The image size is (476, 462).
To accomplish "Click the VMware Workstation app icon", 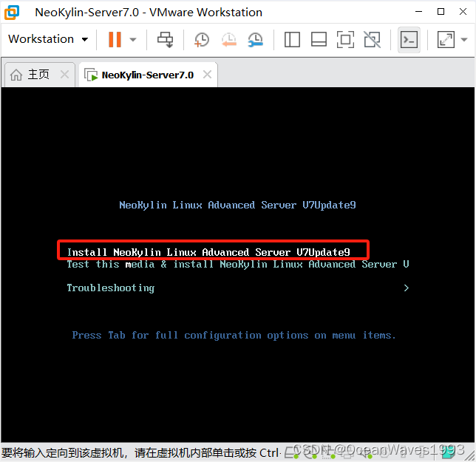I will click(x=12, y=13).
